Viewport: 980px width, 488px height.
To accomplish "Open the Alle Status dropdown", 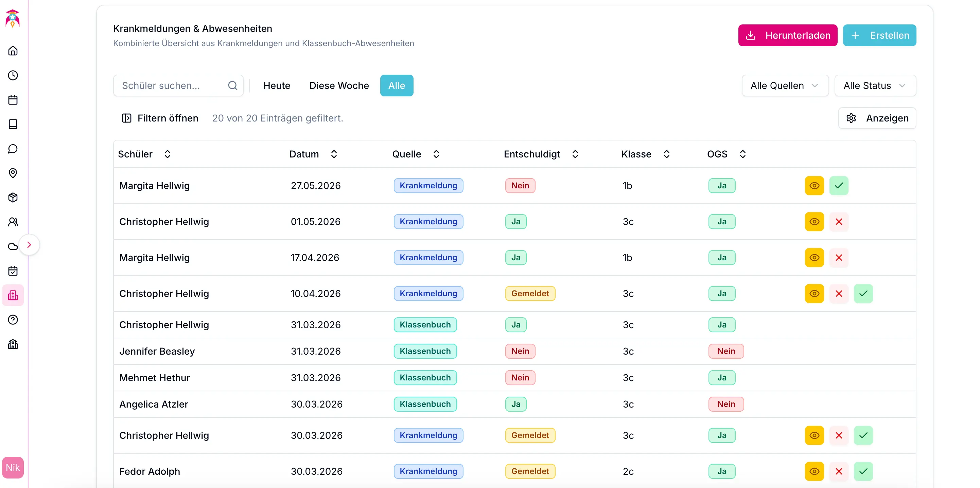I will point(875,86).
